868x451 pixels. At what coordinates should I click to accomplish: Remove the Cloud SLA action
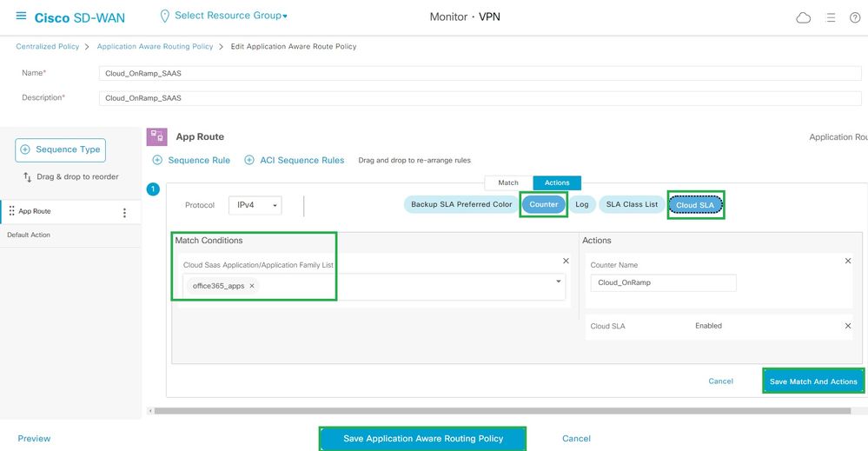(847, 326)
